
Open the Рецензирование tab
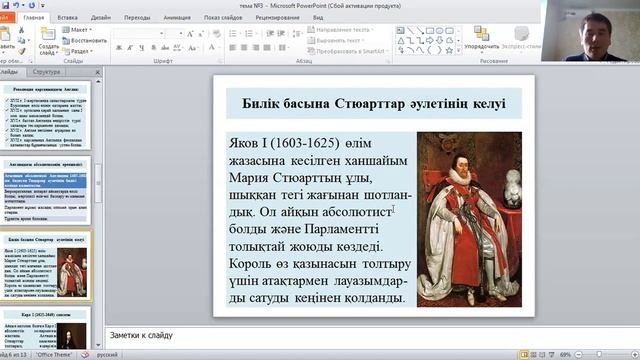pos(278,18)
